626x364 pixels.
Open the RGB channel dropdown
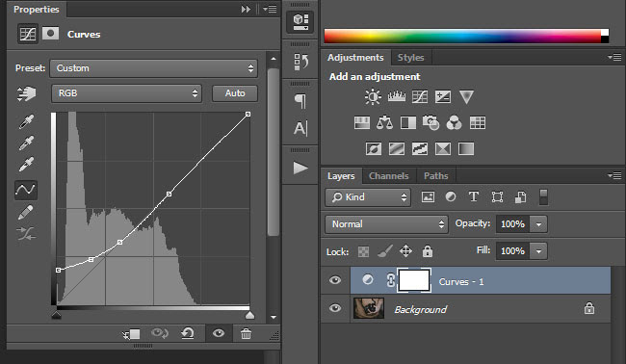(x=126, y=93)
